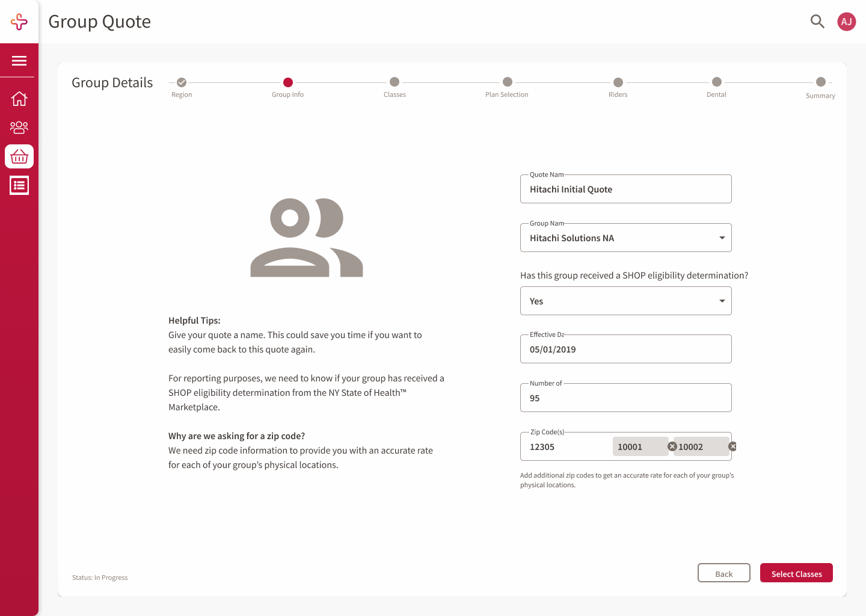Click the Helpful Tips heading
The width and height of the screenshot is (866, 616).
click(194, 321)
